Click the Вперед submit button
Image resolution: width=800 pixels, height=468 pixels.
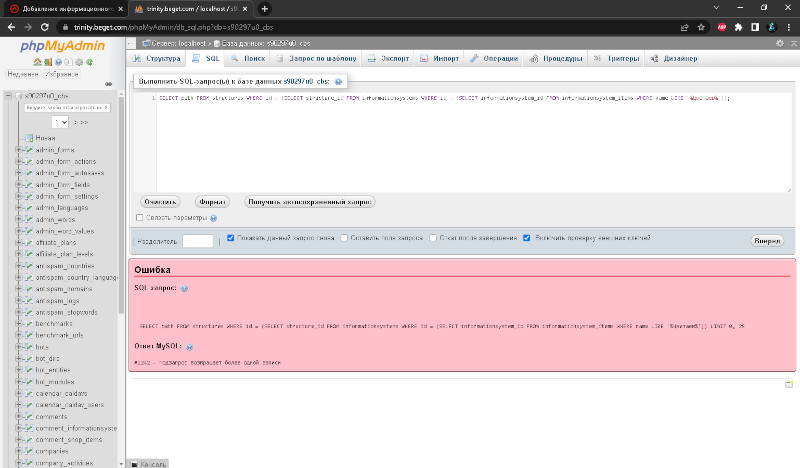(x=767, y=240)
